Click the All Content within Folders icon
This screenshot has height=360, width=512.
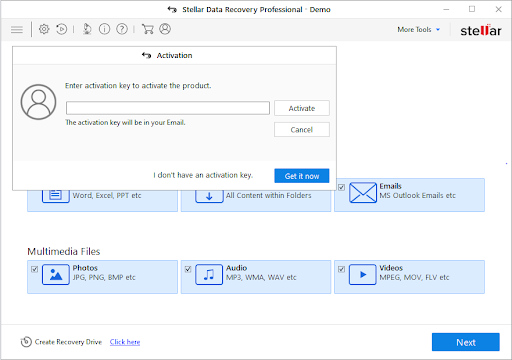(x=209, y=196)
